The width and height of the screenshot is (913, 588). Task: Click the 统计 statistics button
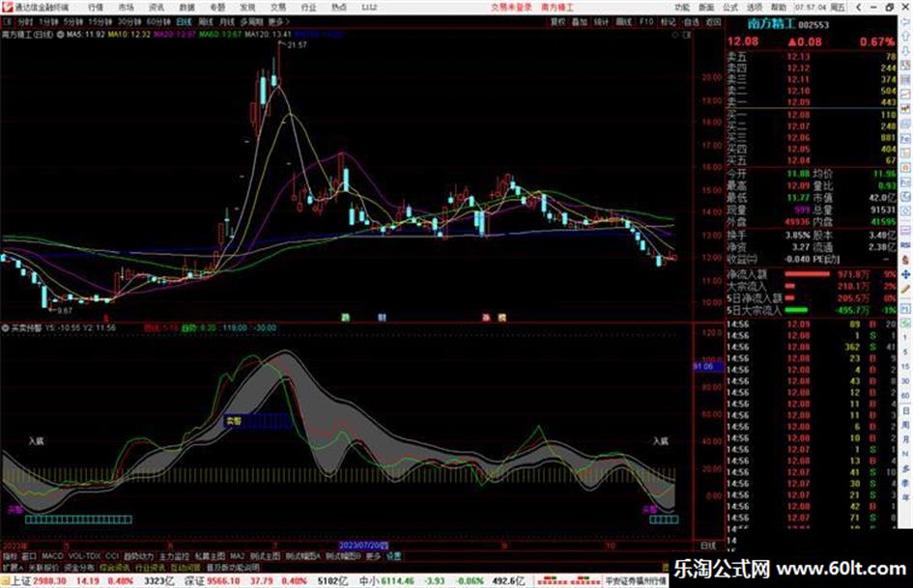click(602, 21)
